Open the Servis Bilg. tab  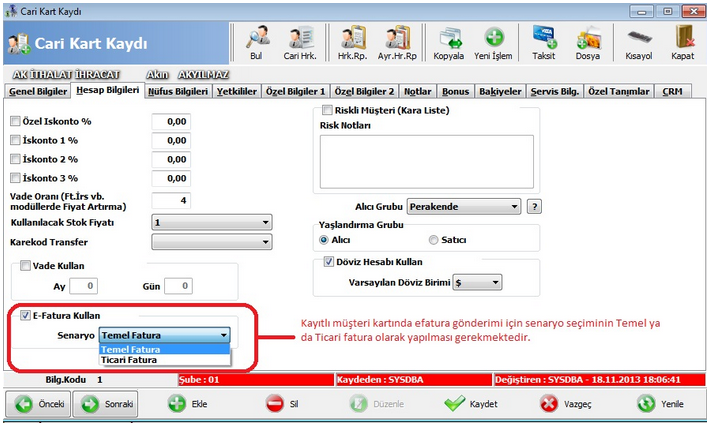(x=555, y=91)
